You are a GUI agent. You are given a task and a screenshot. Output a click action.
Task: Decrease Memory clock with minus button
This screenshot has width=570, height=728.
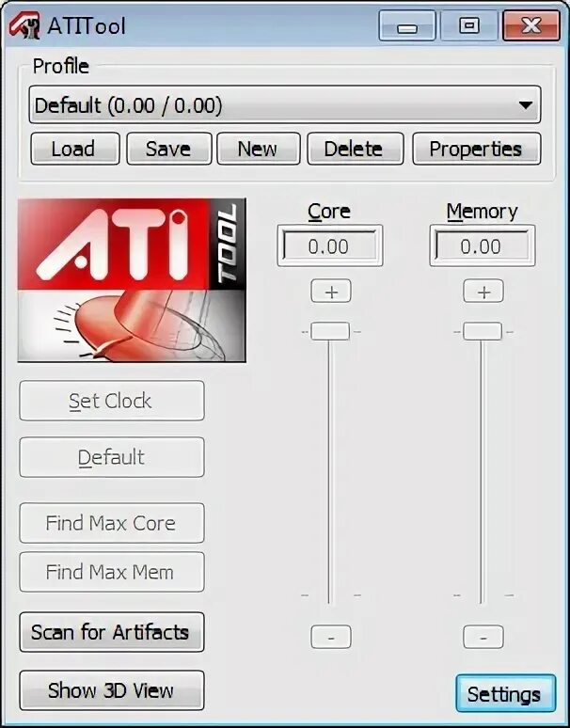483,637
